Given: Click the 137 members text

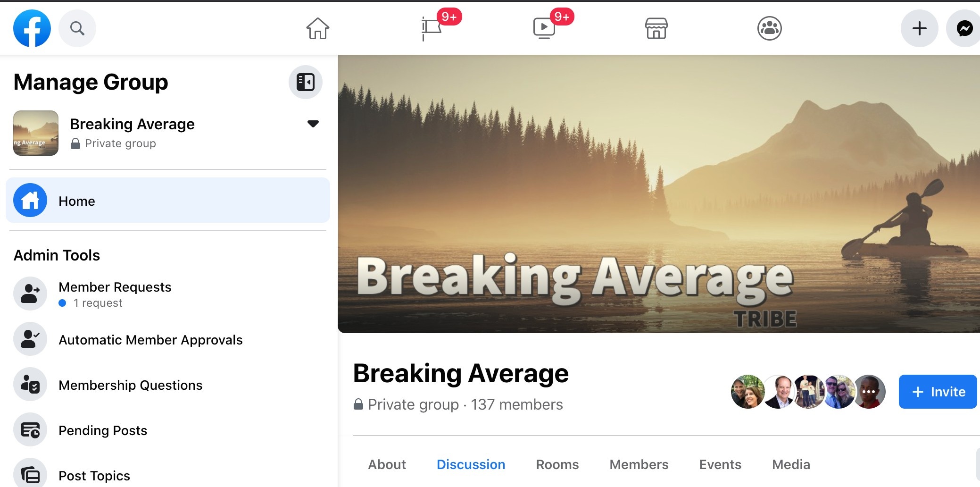Looking at the screenshot, I should click(516, 404).
